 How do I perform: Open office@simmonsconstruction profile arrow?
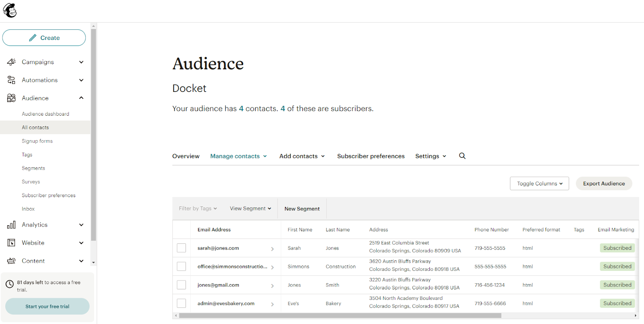pos(272,267)
